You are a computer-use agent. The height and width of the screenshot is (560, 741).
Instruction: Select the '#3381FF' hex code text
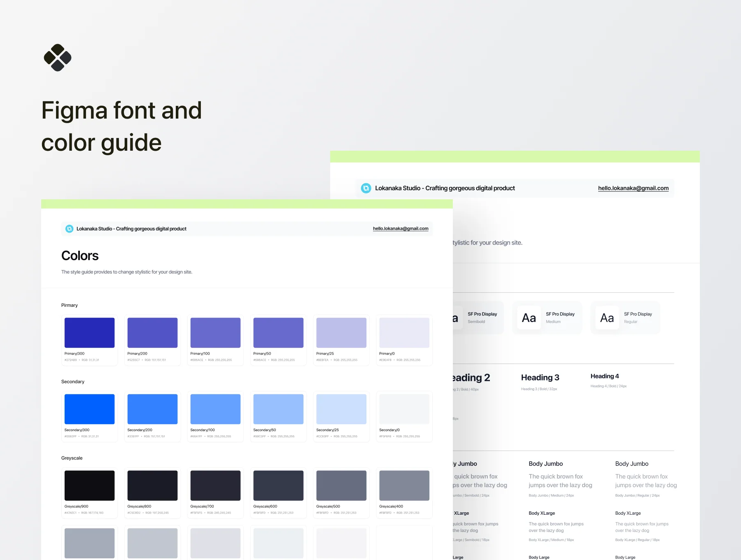[133, 436]
